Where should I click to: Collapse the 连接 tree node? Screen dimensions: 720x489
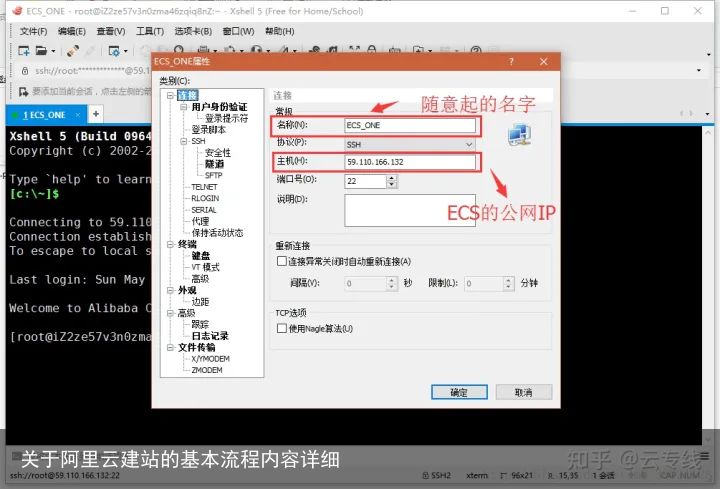[170, 96]
